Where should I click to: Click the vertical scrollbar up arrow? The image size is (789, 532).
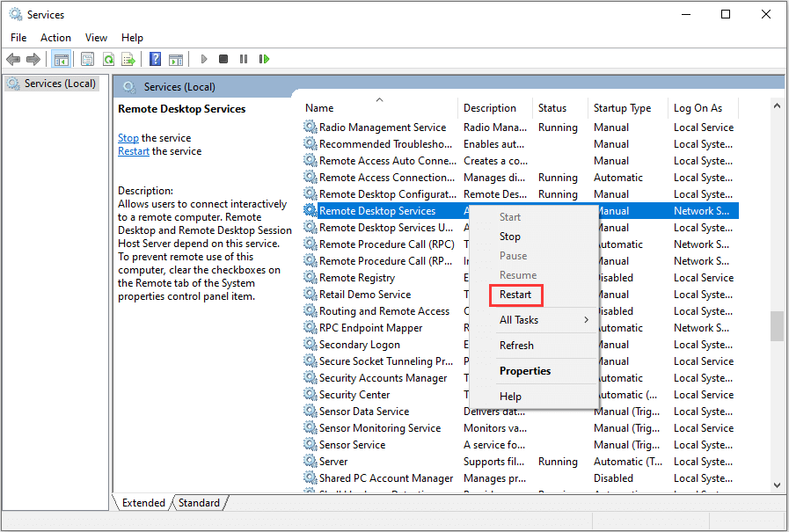(x=777, y=106)
